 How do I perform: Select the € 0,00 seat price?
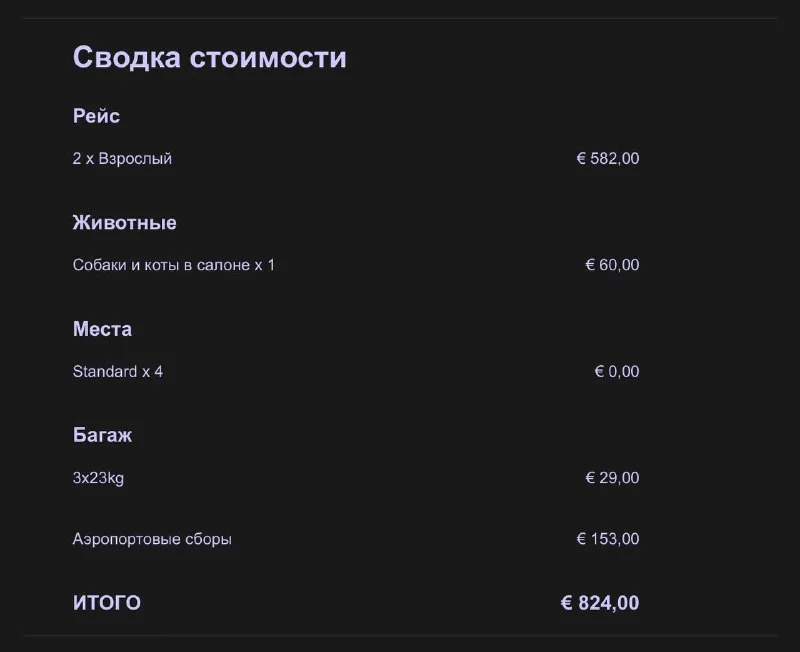(x=616, y=372)
